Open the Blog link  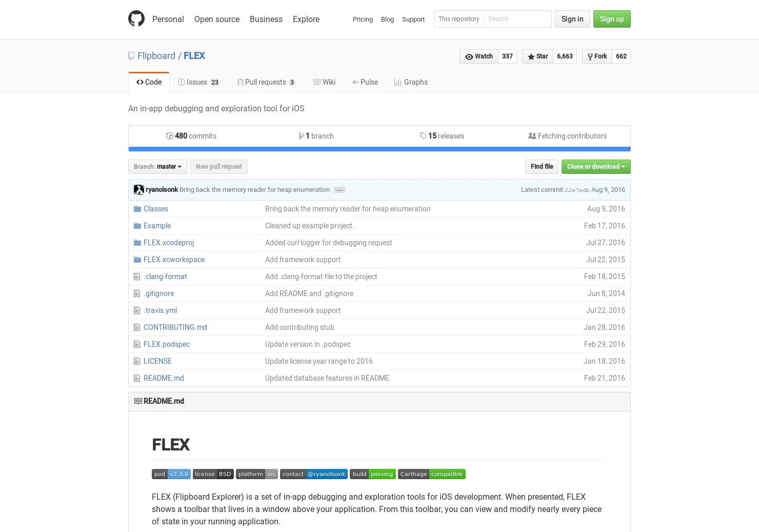(387, 19)
